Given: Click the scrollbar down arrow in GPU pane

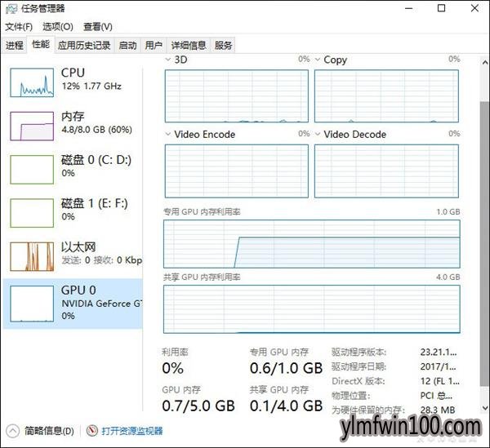Looking at the screenshot, I should 485,408.
